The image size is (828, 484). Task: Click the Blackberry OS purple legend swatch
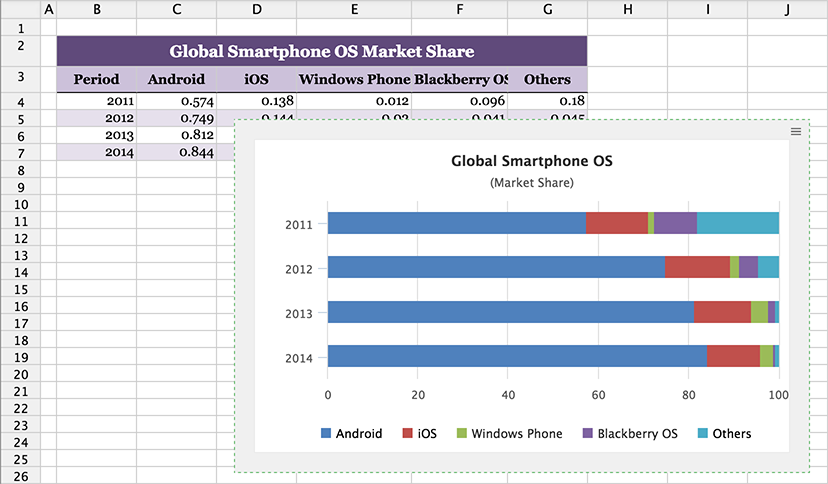pos(587,434)
